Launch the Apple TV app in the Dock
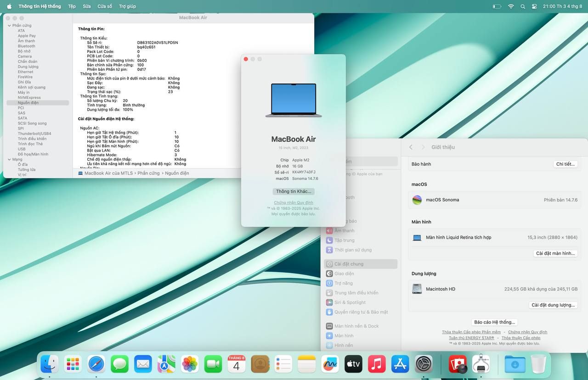The image size is (588, 380). click(353, 364)
